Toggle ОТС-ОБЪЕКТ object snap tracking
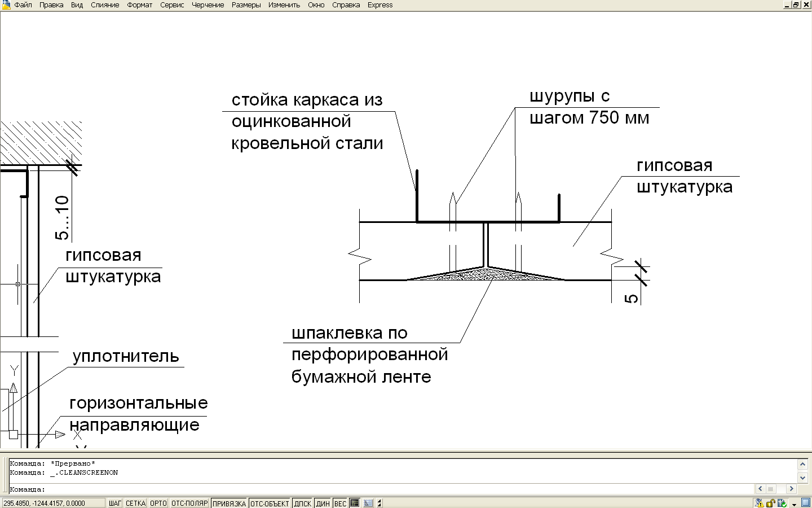Screen dimensions: 812x508 [x=270, y=503]
